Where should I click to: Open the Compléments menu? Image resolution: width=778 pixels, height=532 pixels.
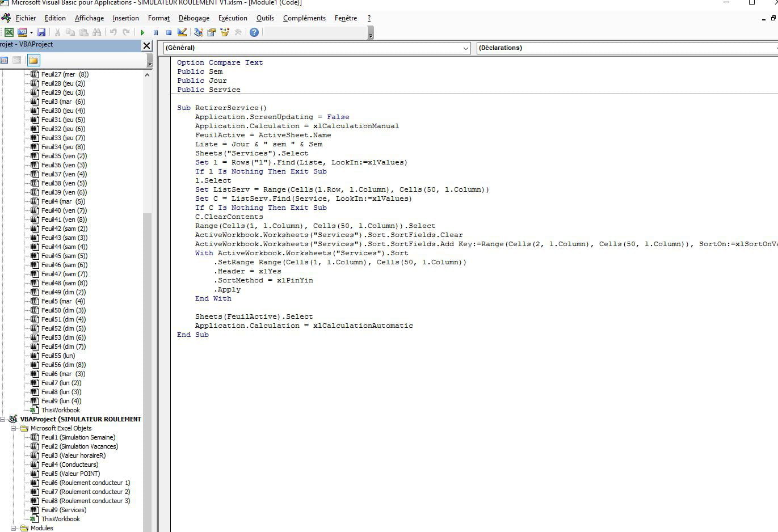[x=304, y=18]
